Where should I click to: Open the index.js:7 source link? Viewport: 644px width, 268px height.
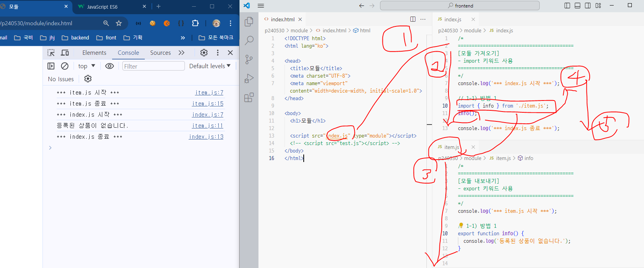pos(208,115)
